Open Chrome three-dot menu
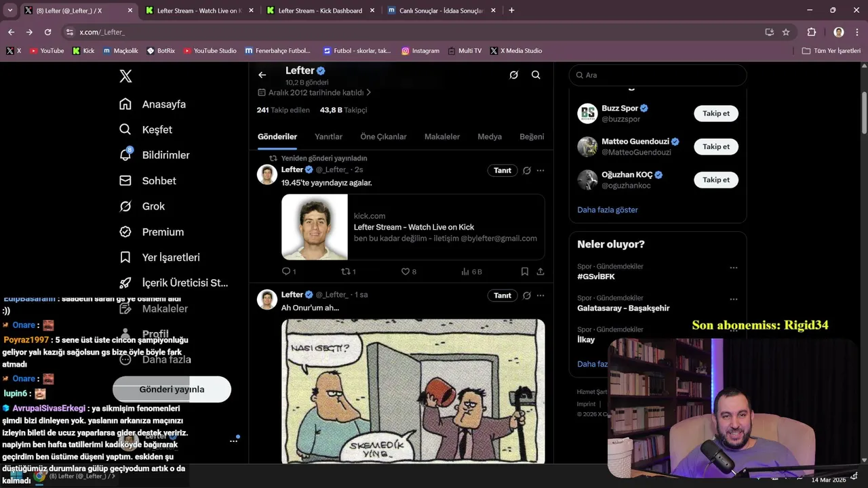The image size is (868, 488). pos(857,32)
